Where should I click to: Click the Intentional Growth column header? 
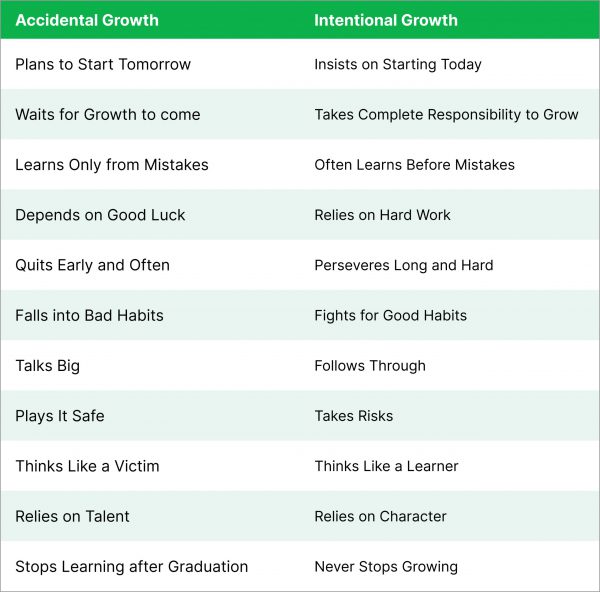tap(386, 20)
